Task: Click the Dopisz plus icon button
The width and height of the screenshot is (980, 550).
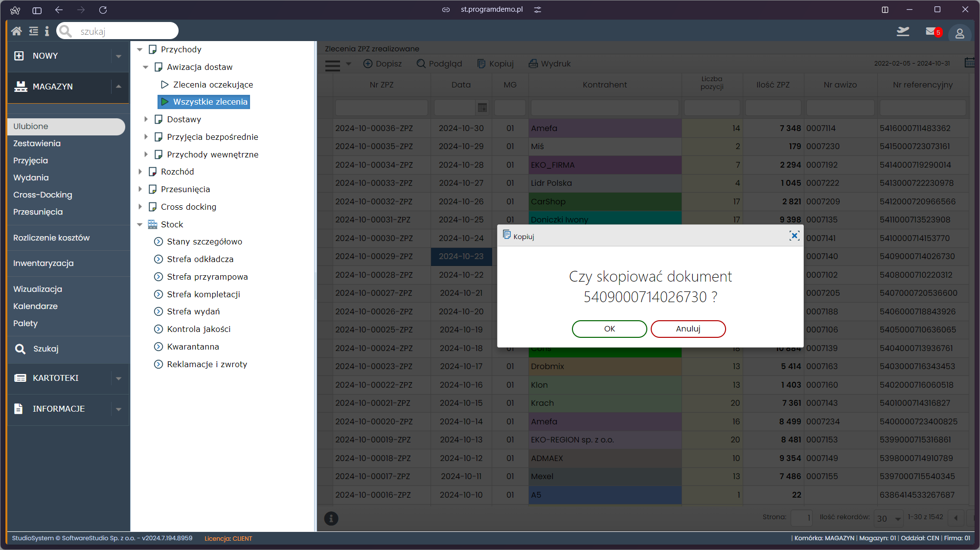Action: [382, 64]
